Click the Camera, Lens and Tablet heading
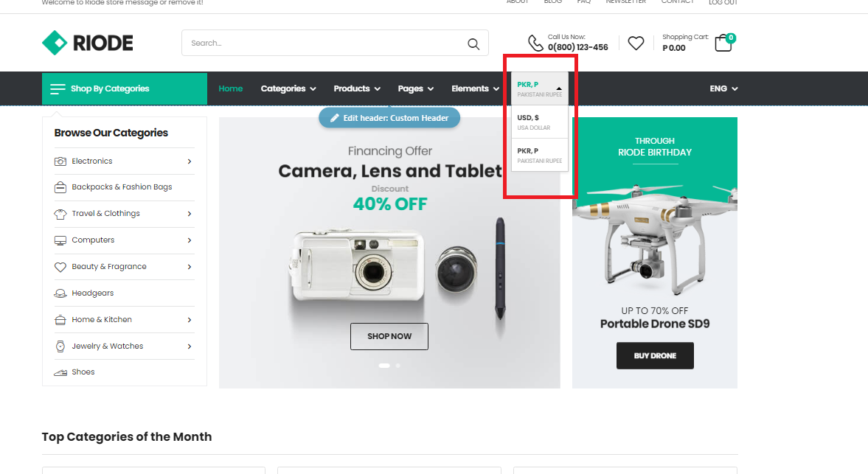 [x=389, y=171]
